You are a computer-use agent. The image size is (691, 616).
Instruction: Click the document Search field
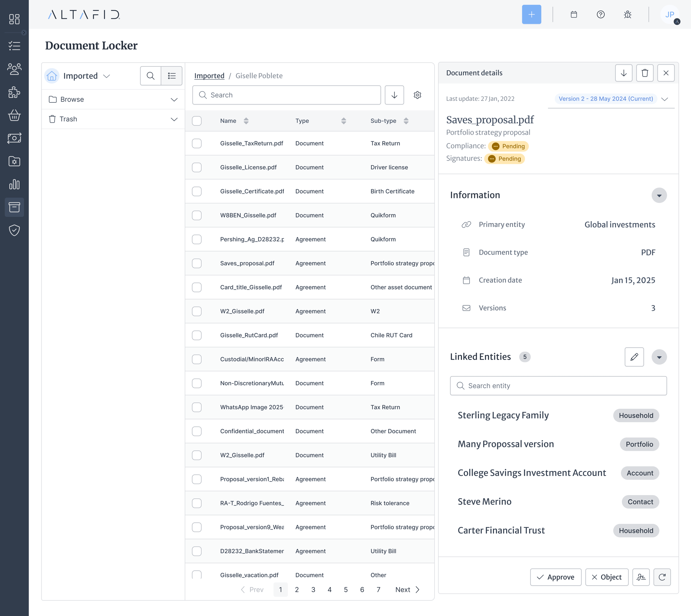[x=286, y=95]
